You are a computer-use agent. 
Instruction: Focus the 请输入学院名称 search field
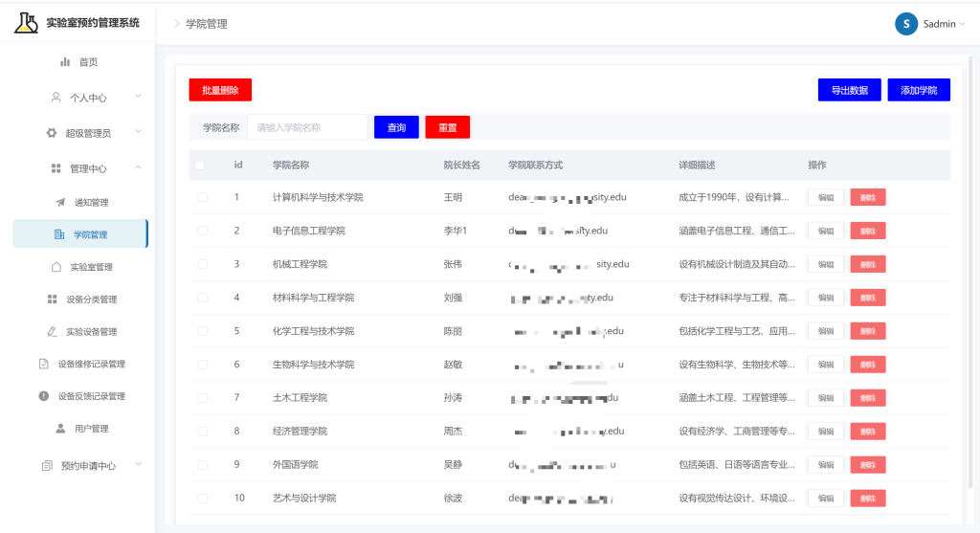click(307, 127)
